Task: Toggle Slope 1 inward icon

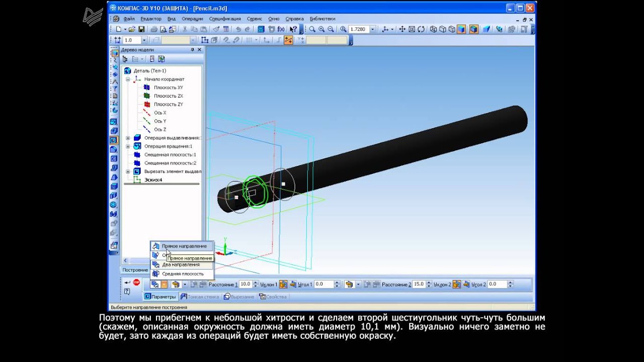Action: [293, 284]
